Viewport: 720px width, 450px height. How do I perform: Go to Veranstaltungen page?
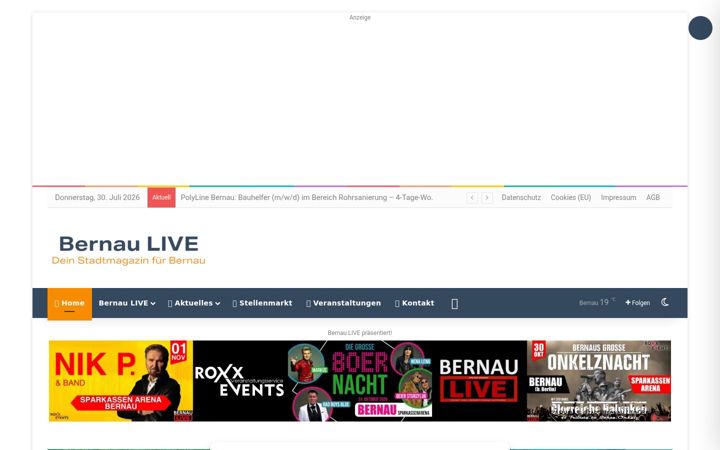[x=343, y=303]
